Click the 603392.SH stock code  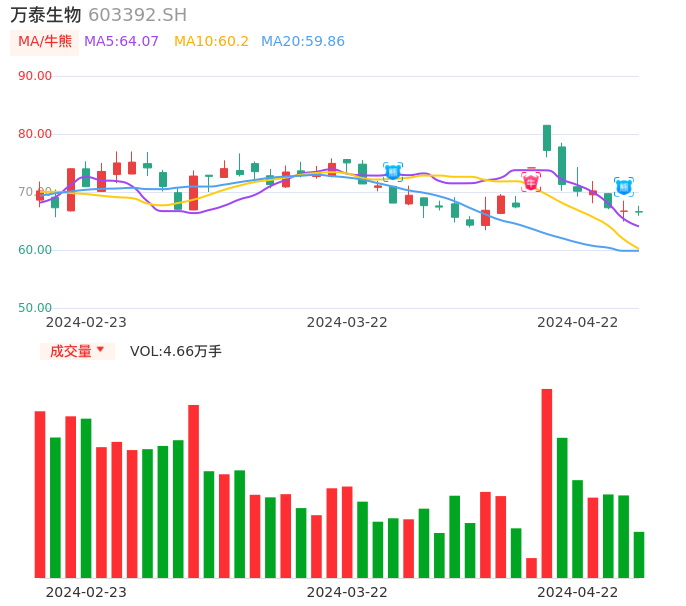tap(137, 15)
